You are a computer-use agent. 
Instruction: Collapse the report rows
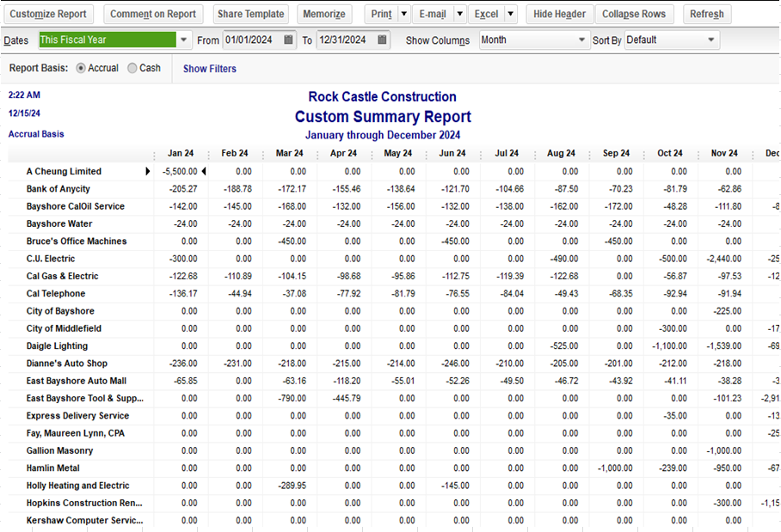(x=634, y=15)
